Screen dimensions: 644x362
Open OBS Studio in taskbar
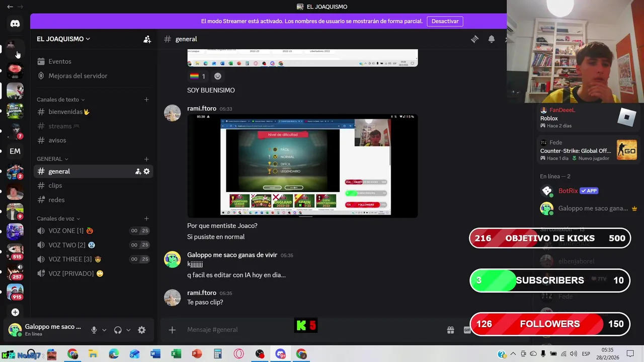point(259,354)
